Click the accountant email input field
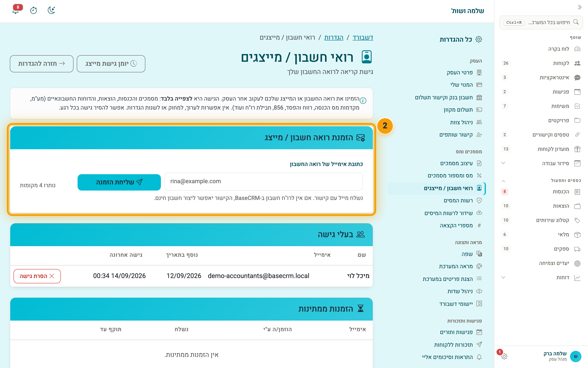The width and height of the screenshot is (588, 368). [263, 182]
